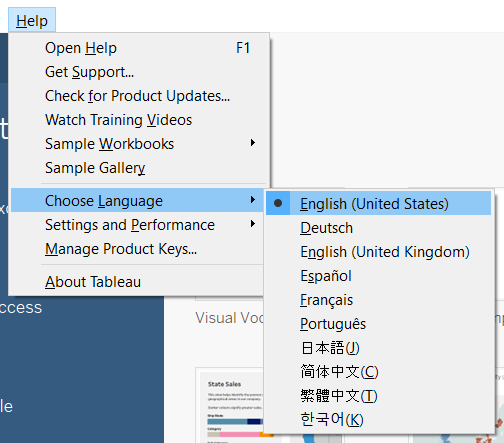Switch language to 한국어(K)

378,420
